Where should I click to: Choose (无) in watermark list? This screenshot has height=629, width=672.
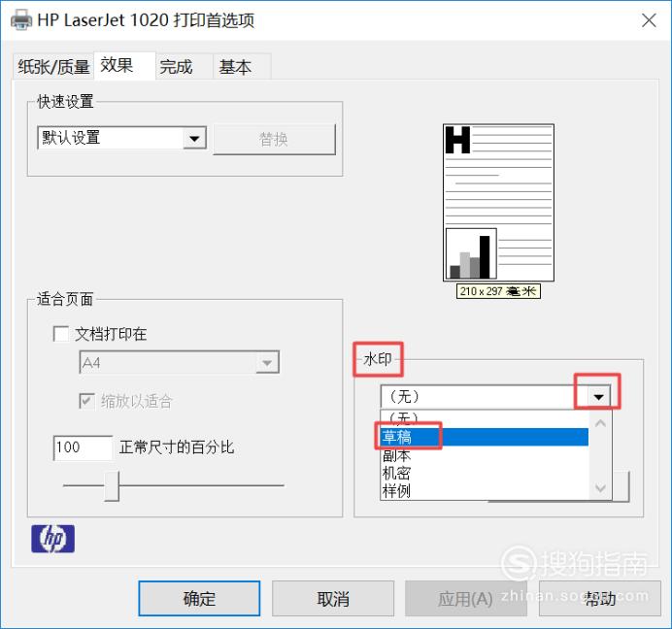coord(485,417)
